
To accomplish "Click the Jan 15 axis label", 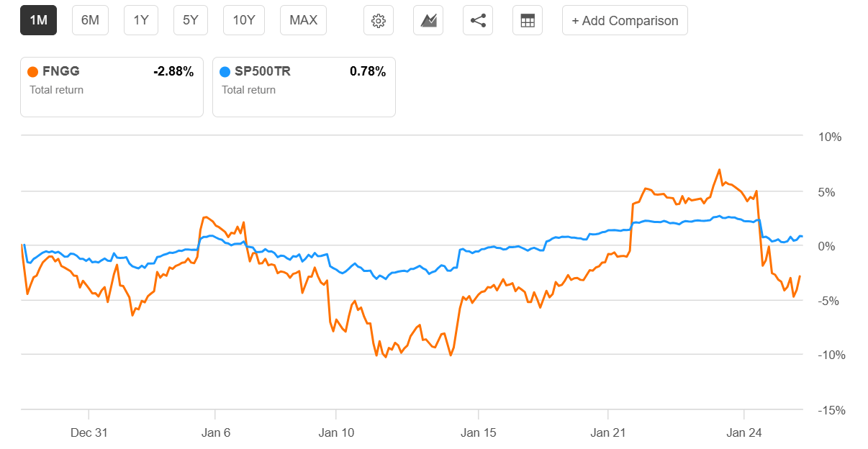I will coord(478,432).
